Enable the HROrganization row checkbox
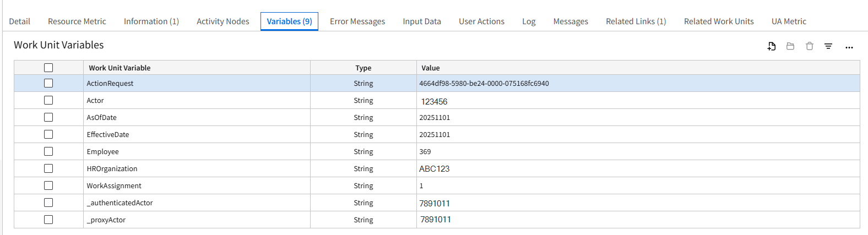The height and width of the screenshot is (235, 868). click(x=48, y=168)
